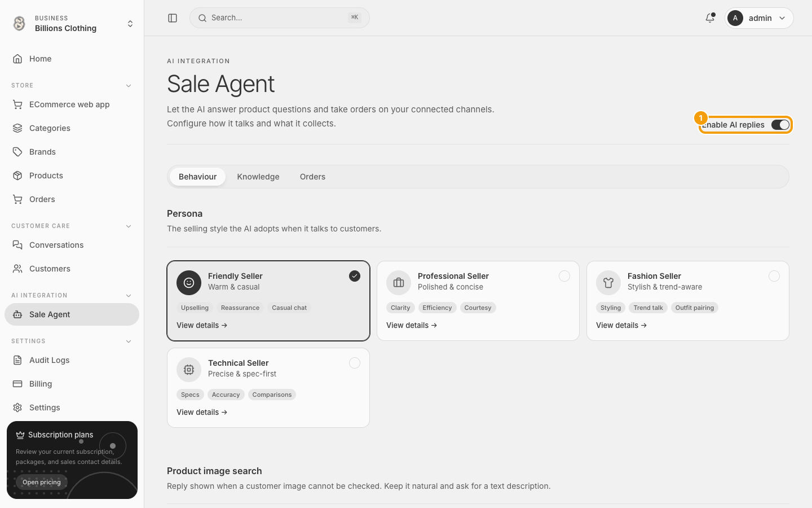Open the notifications bell

[x=710, y=18]
